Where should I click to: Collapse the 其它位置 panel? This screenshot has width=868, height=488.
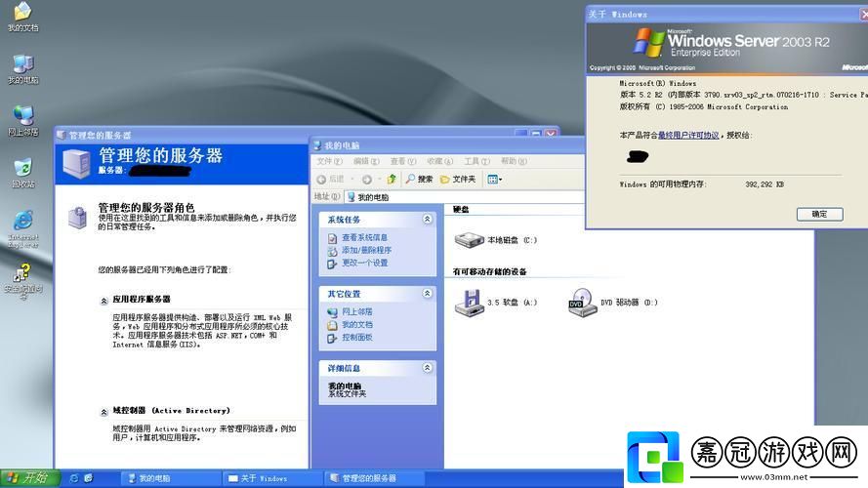427,293
